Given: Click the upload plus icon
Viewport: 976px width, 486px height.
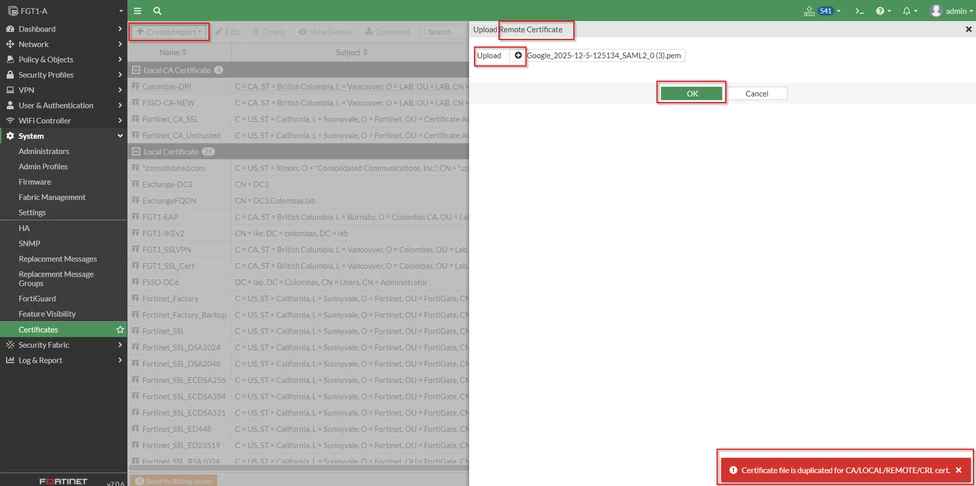Looking at the screenshot, I should (x=518, y=55).
